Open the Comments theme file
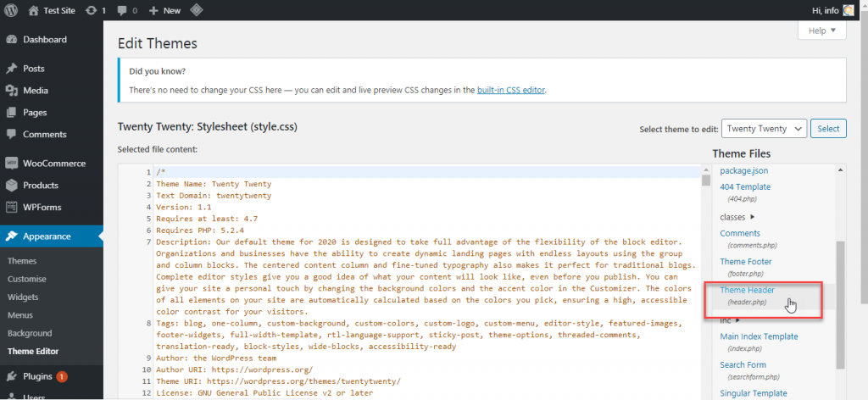Screen dimensions: 868x400 [x=740, y=233]
